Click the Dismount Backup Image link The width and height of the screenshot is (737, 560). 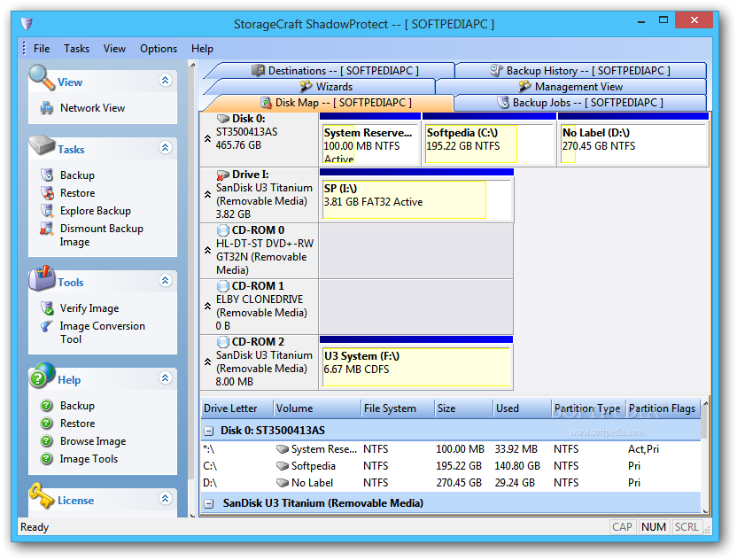pos(101,235)
